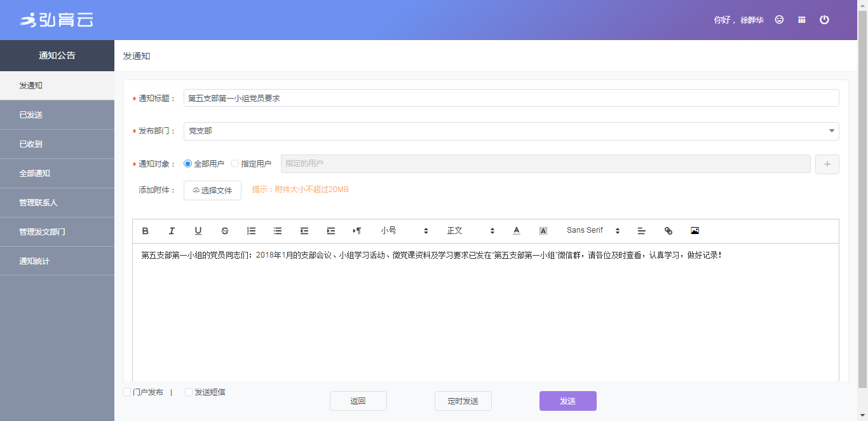Open 已发送 in the sidebar

point(57,115)
